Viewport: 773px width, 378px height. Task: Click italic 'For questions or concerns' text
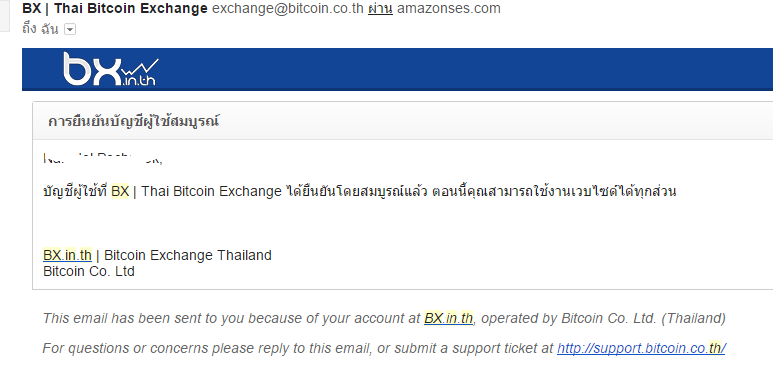coord(298,348)
